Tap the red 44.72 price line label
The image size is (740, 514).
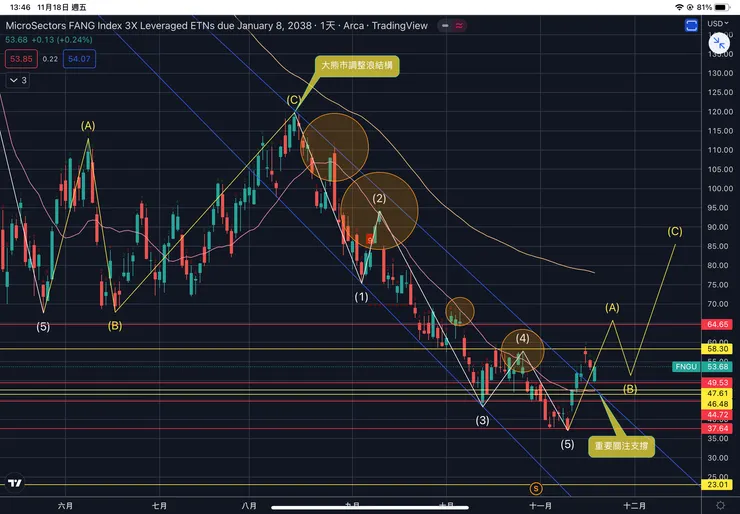point(717,415)
